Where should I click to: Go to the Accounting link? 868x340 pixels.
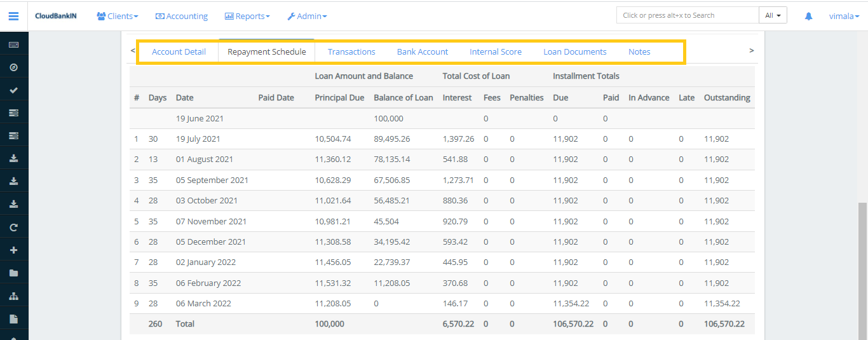point(182,16)
